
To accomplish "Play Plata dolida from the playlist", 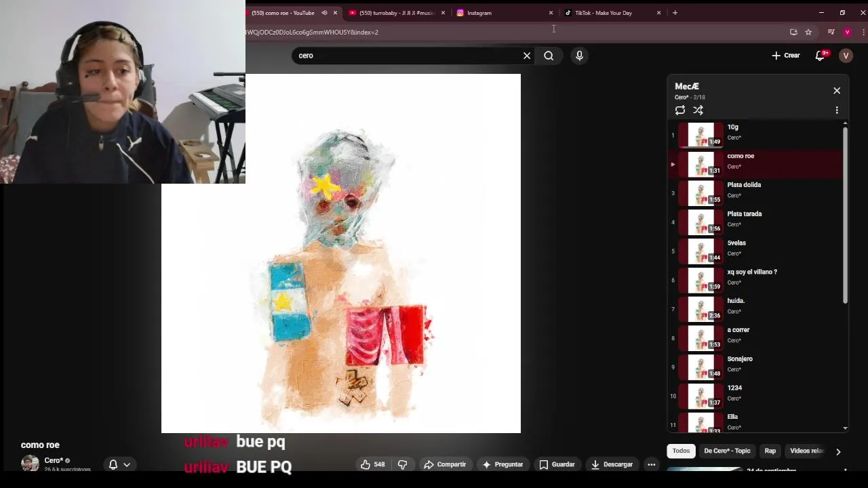I will 755,193.
